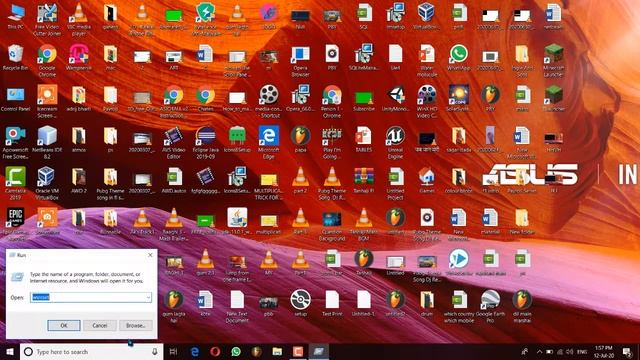The height and width of the screenshot is (360, 640).
Task: Launch Free Video Cutter Joiner shortcut
Action: [47, 20]
